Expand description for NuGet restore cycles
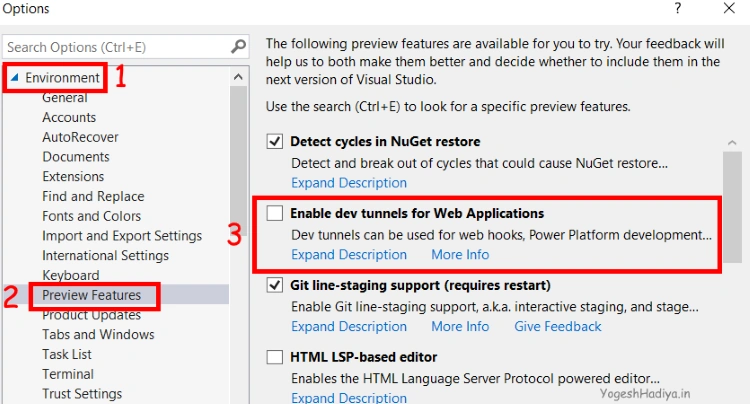The width and height of the screenshot is (750, 404). 349,183
